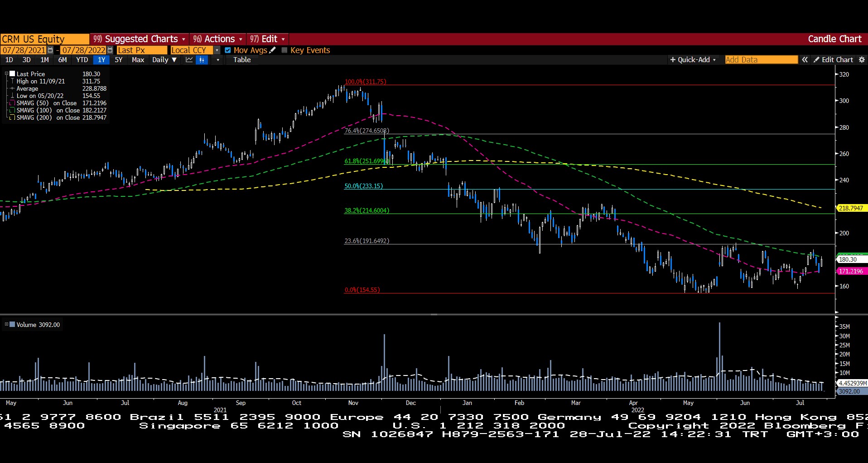The height and width of the screenshot is (463, 868).
Task: Click the Volume 3092.00 legend label
Action: pos(38,325)
